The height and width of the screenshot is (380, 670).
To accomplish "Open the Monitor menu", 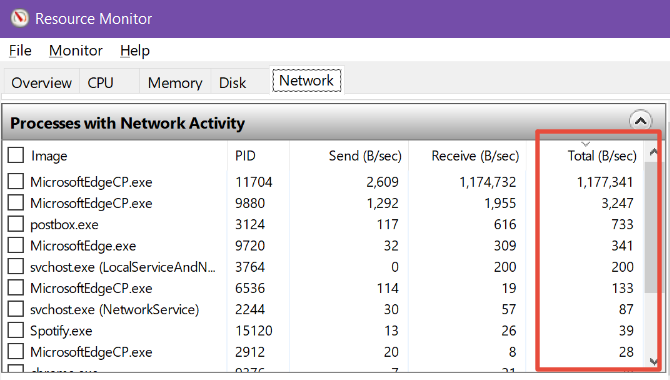I will (x=76, y=50).
